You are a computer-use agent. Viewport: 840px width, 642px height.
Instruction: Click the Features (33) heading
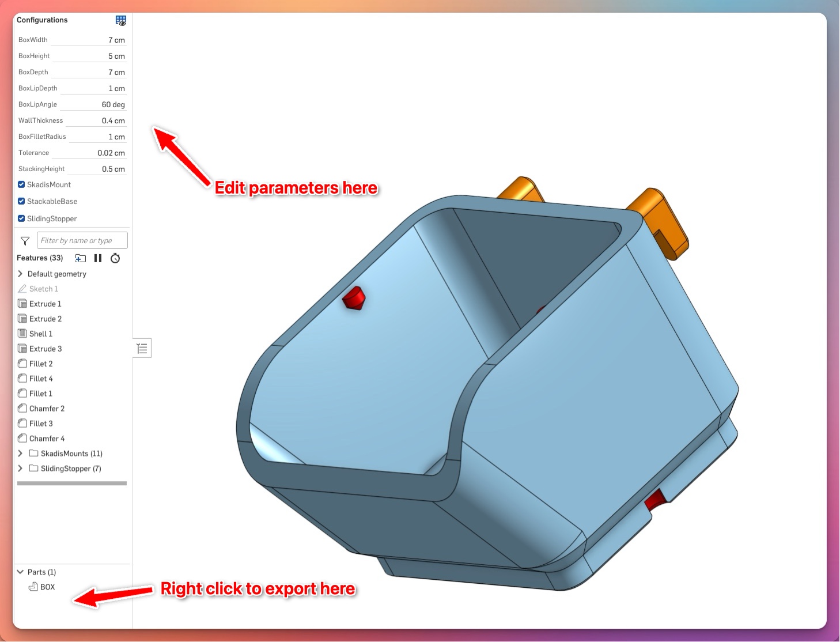coord(40,258)
